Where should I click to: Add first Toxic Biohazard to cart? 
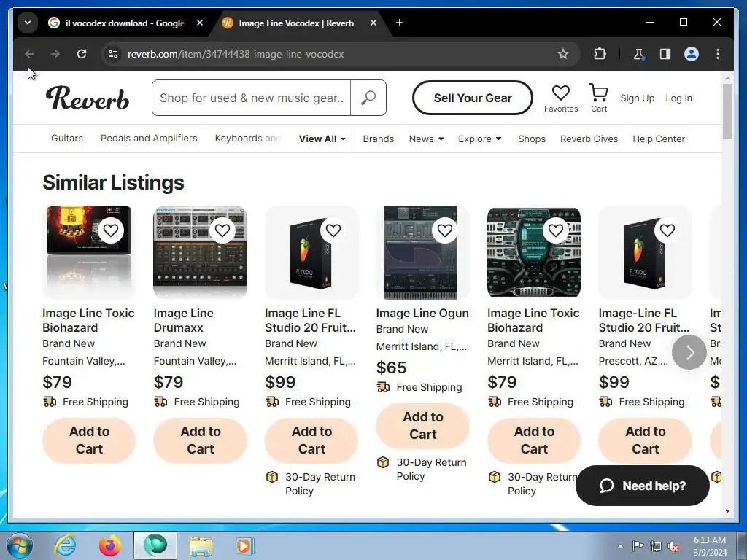[x=89, y=440]
